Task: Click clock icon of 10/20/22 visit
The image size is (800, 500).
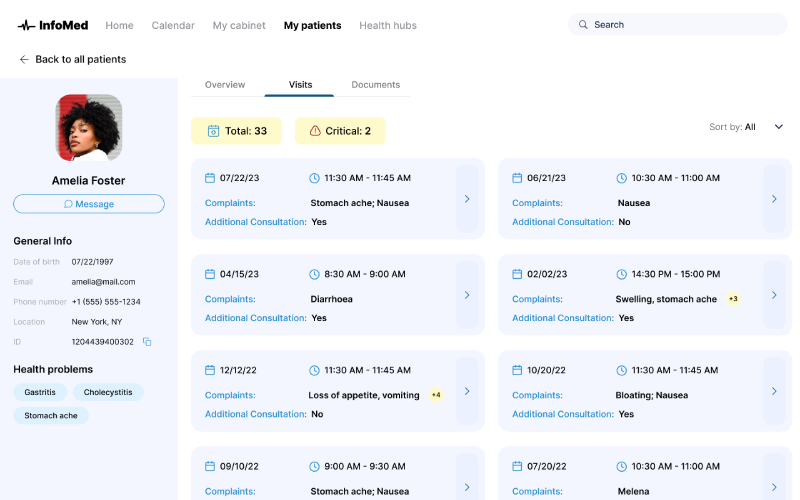Action: tap(621, 370)
